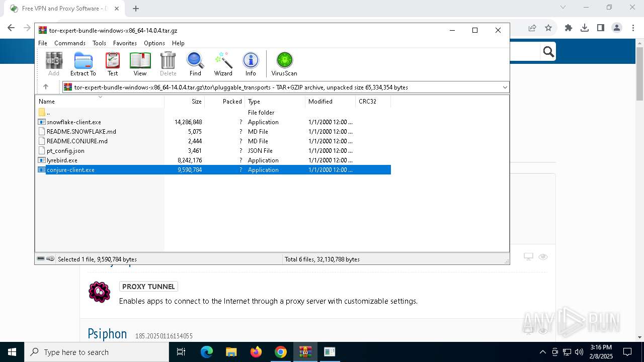The image size is (644, 362).
Task: Click the Test archive icon
Action: [113, 64]
